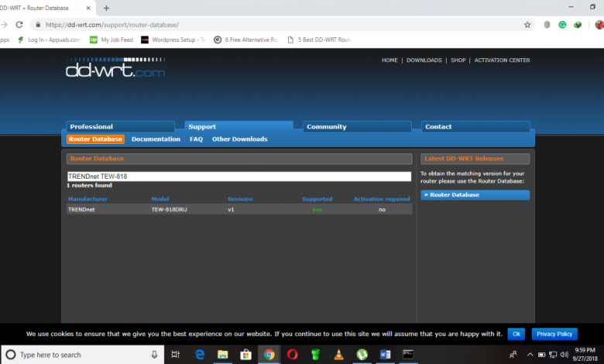Viewport: 604px width, 364px height.
Task: Click the router search field with TRENDnet TEW-818
Action: pos(239,177)
